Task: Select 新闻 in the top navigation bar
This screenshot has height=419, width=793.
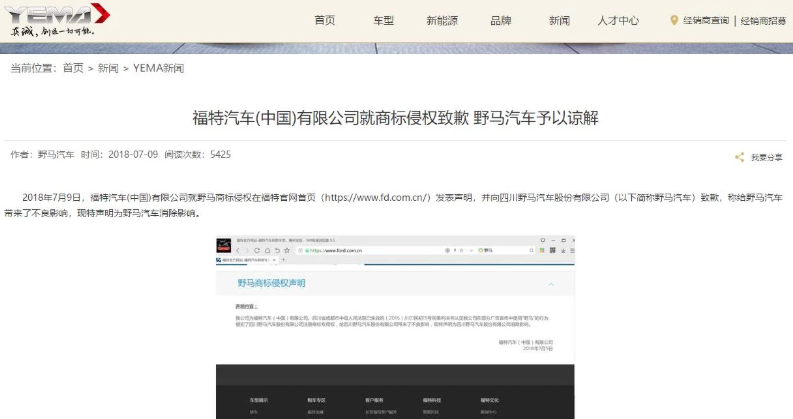Action: 559,21
